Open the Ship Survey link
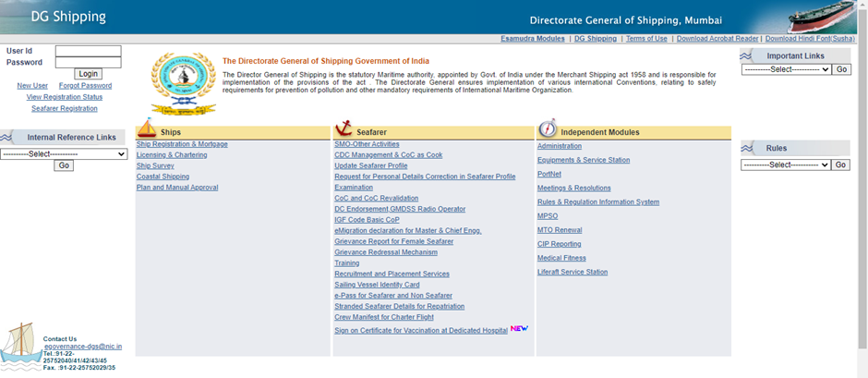This screenshot has height=378, width=868. click(155, 165)
